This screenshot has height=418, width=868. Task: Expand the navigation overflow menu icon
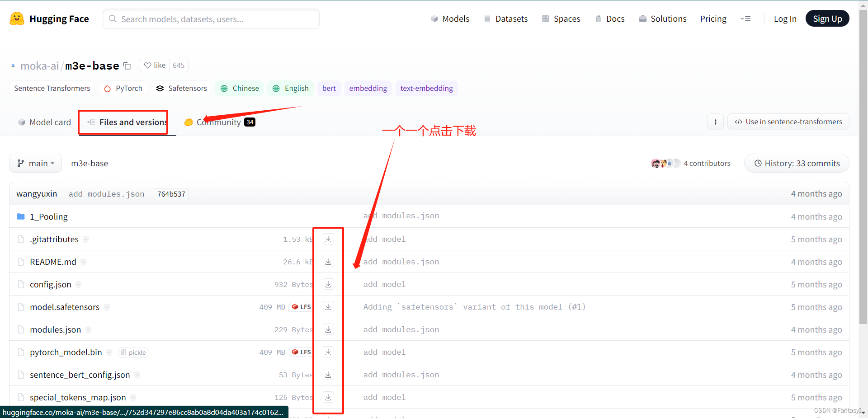pyautogui.click(x=745, y=19)
